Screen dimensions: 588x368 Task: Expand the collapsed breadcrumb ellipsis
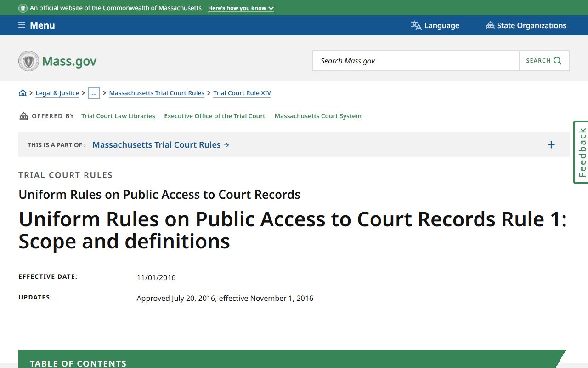coord(94,93)
